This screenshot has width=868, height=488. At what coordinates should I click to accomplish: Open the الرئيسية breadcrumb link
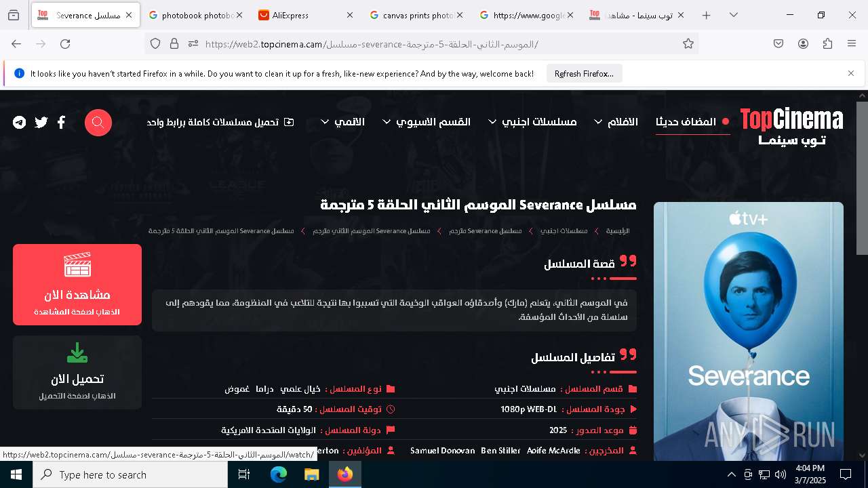[618, 231]
